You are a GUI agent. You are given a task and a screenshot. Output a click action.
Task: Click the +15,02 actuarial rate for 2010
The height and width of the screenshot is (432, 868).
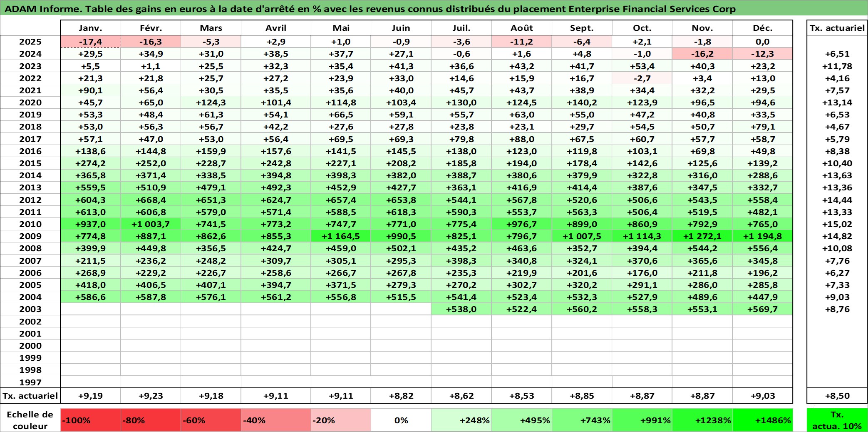(x=837, y=224)
